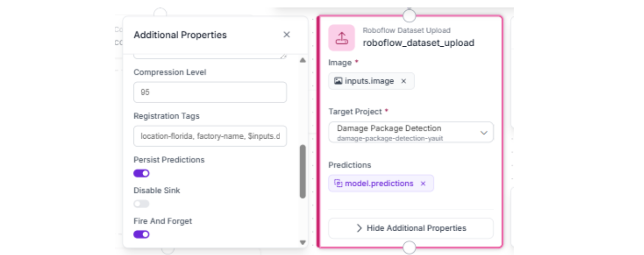Click the Predictions label in upload block
The height and width of the screenshot is (255, 644).
(350, 165)
